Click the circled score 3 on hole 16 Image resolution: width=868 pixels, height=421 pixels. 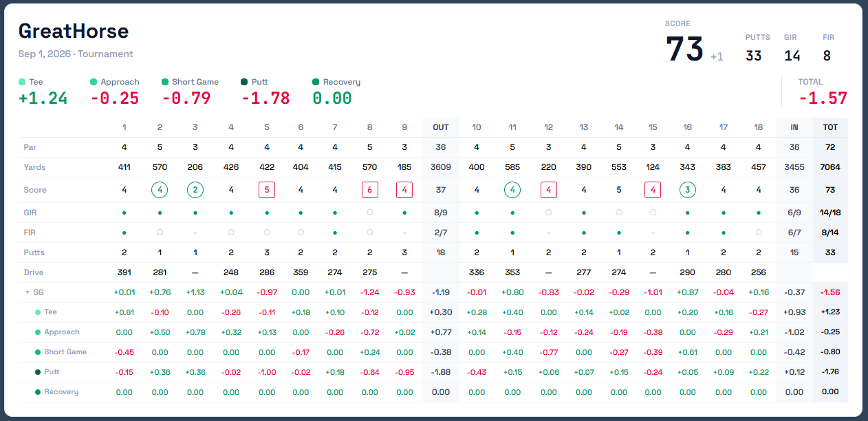click(x=687, y=190)
